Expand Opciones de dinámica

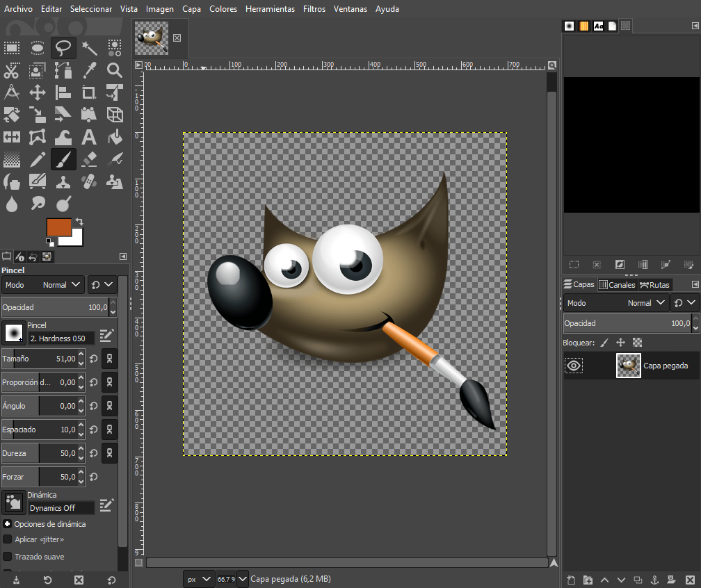7,523
